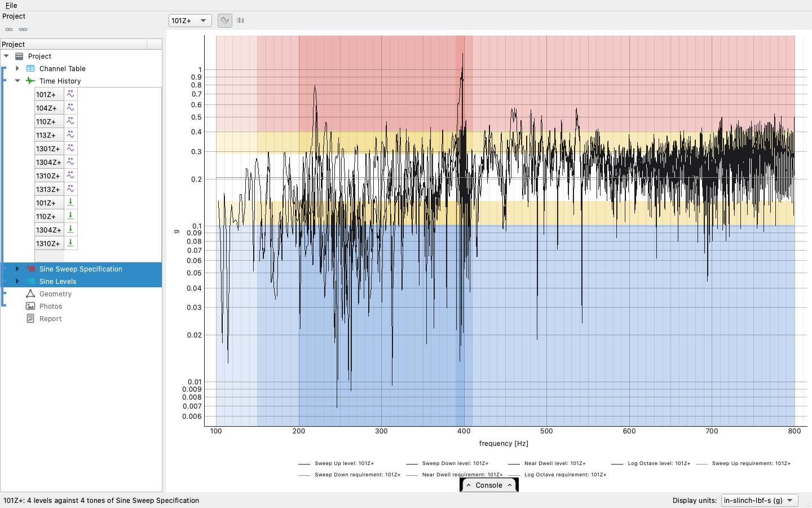Click the Report document icon
The height and width of the screenshot is (508, 812).
coord(30,319)
